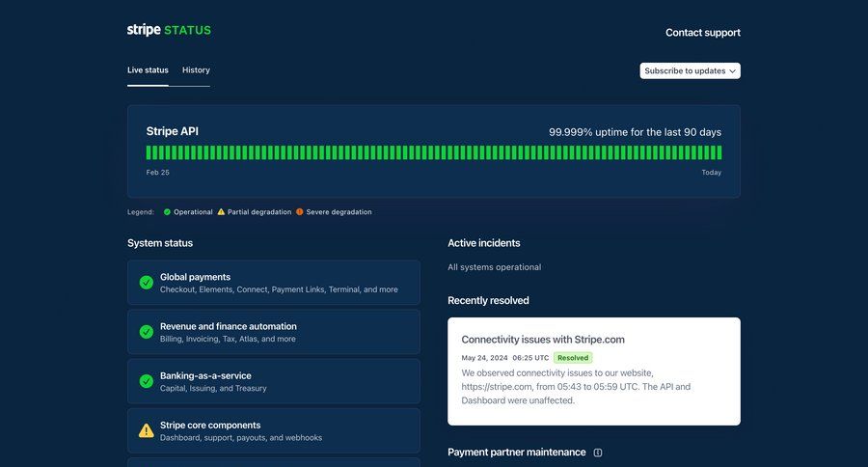Viewport: 868px width, 467px height.
Task: Click the green check icon for Banking-as-a-service
Action: 147,381
